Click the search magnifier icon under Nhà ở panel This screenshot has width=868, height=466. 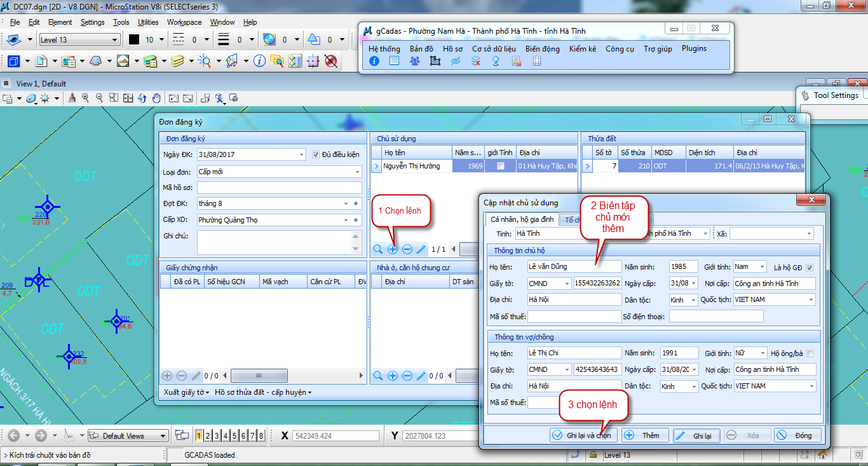tap(378, 376)
